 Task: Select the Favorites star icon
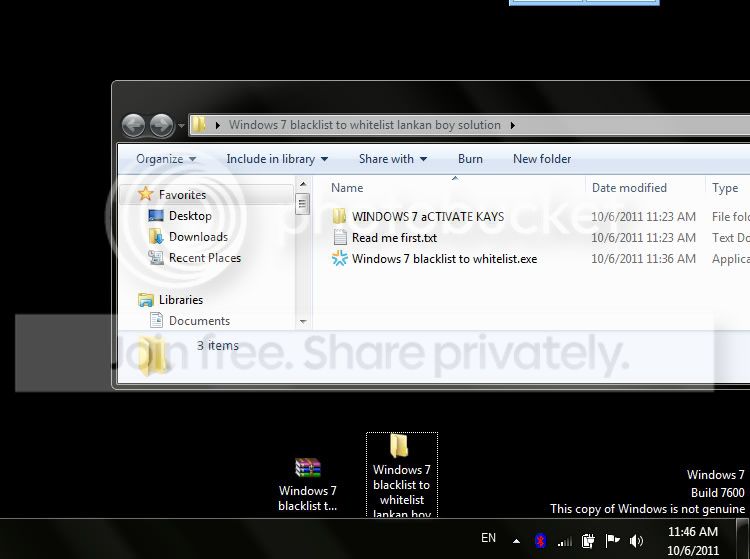[145, 194]
